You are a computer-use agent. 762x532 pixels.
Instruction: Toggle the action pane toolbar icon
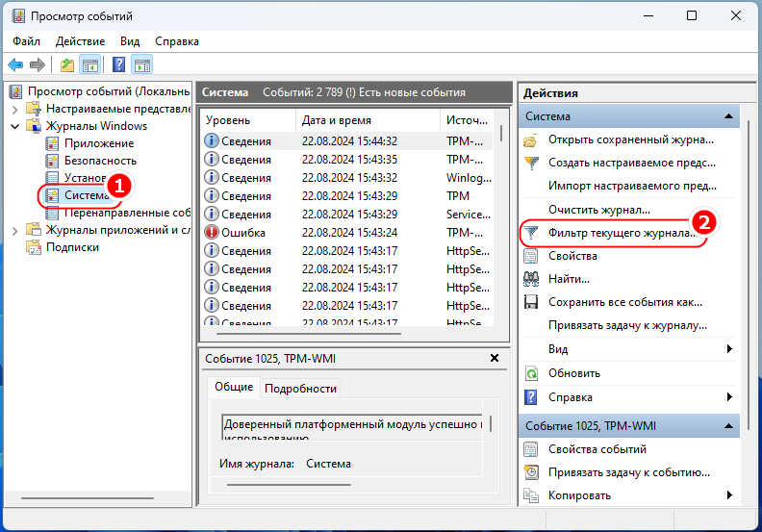[142, 64]
